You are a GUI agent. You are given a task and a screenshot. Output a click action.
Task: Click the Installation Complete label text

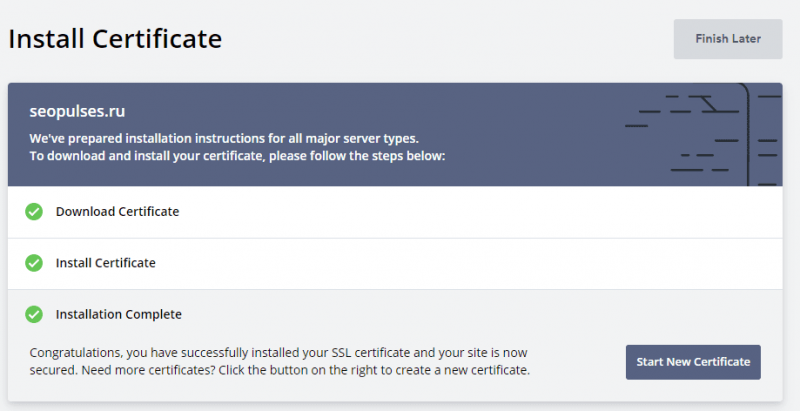118,314
